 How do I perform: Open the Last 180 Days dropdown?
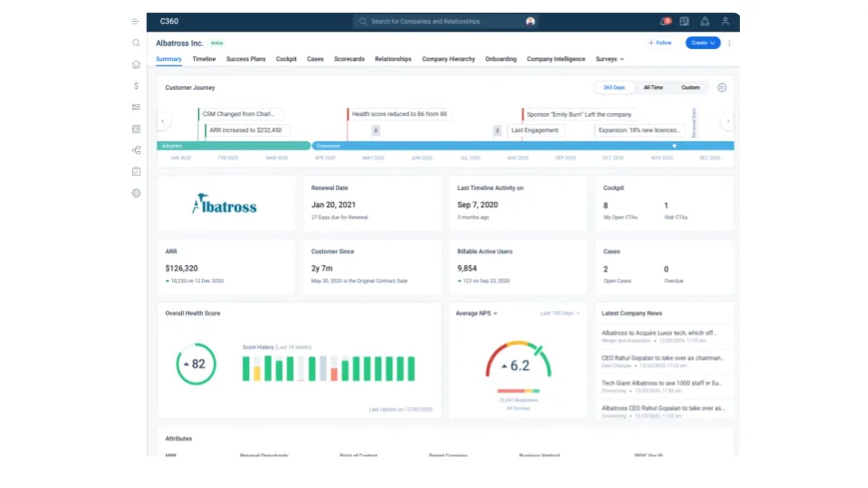(560, 313)
